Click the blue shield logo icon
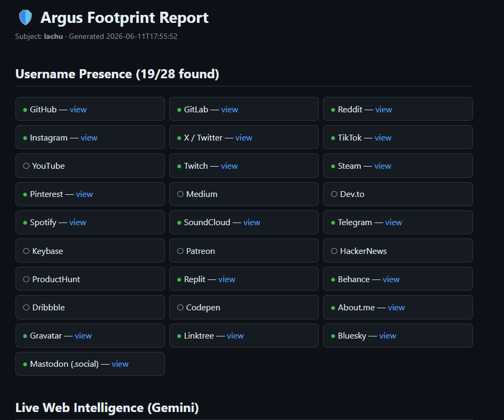504x420 pixels. point(26,18)
